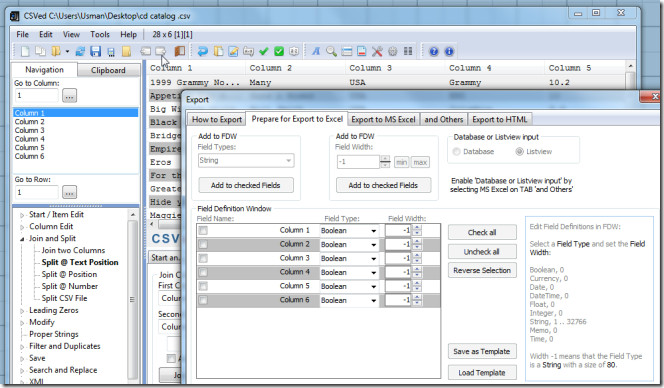664x388 pixels.
Task: Tick the Column 3 field checkbox
Action: 203,258
